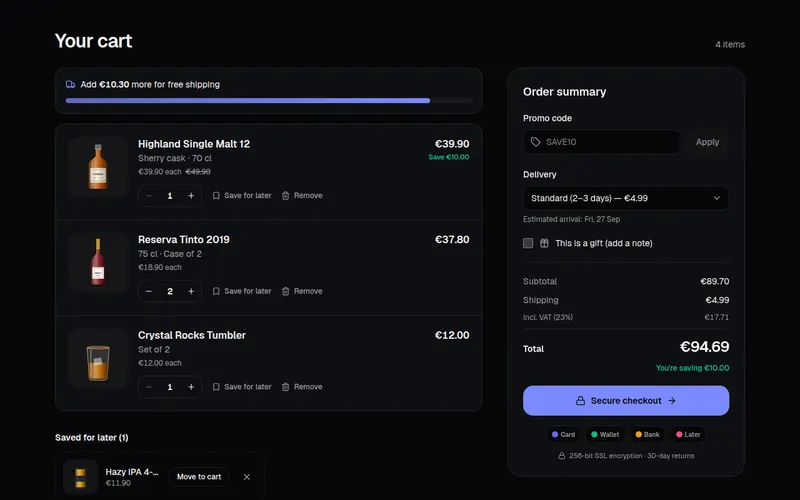Decrease Reserva Tinto 2019 quantity with minus

pos(149,291)
